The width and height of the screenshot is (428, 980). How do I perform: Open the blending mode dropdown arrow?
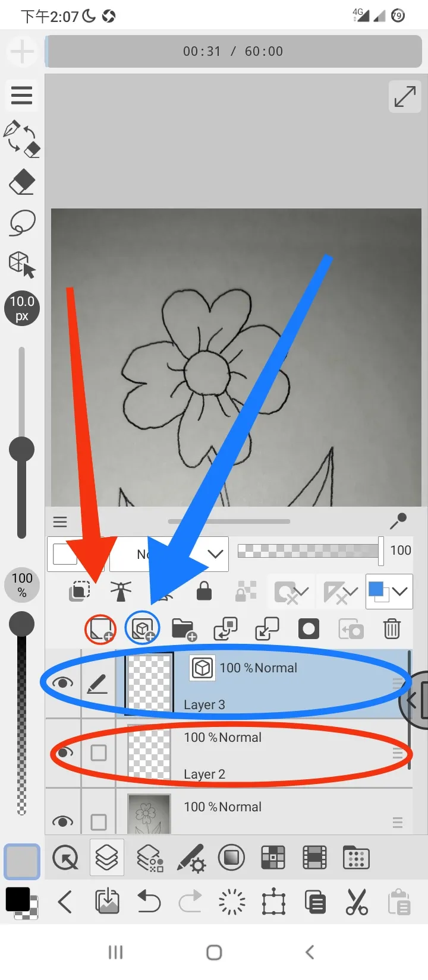[x=215, y=554]
